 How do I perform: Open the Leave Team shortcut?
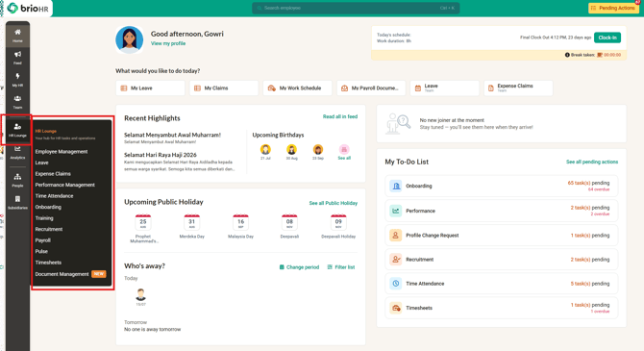click(x=444, y=88)
